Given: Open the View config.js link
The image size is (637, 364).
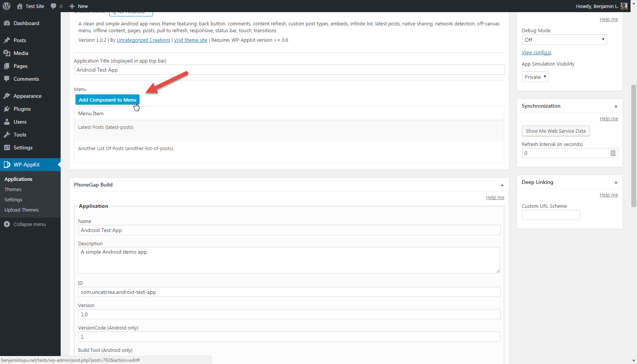Looking at the screenshot, I should pos(537,53).
